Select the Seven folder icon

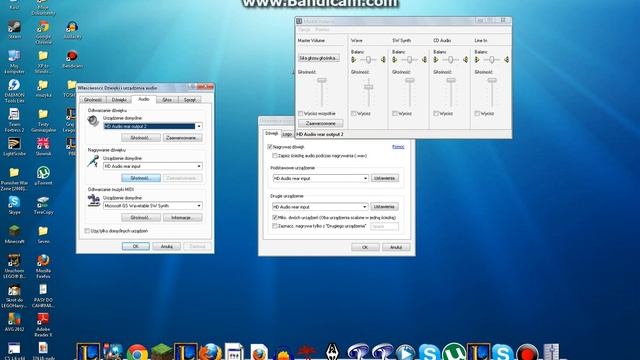pos(43,235)
